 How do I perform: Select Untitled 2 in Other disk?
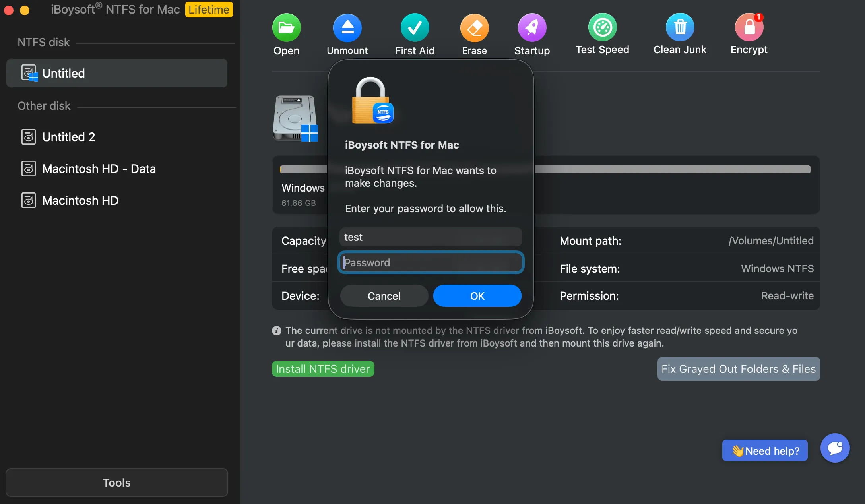pyautogui.click(x=117, y=137)
